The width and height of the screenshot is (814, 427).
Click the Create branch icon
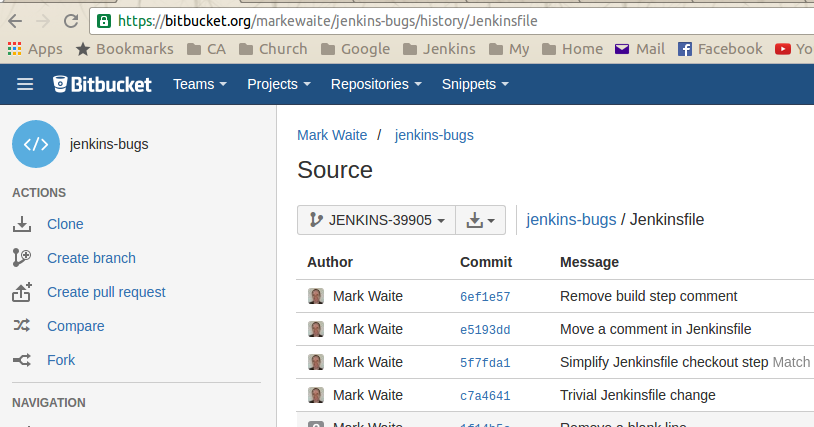click(x=22, y=258)
